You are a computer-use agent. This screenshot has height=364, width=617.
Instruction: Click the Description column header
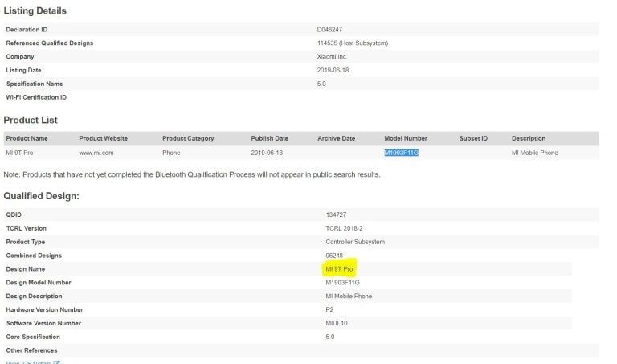pyautogui.click(x=529, y=138)
